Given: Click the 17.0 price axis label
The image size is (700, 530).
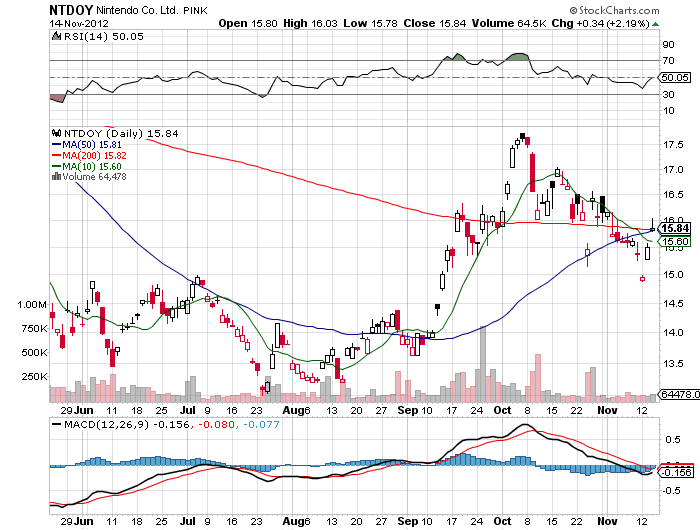Looking at the screenshot, I should pyautogui.click(x=673, y=170).
